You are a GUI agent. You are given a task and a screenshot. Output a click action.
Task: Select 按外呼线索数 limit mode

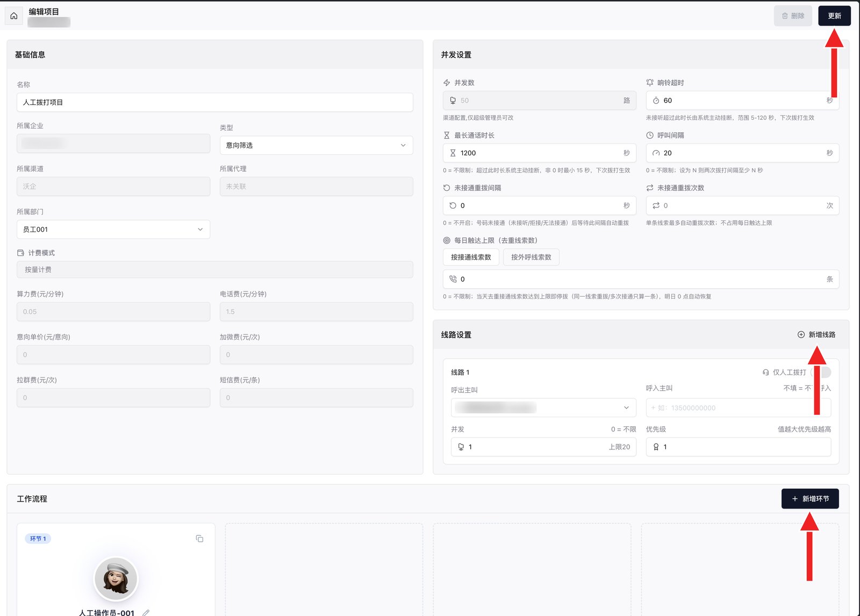tap(531, 257)
